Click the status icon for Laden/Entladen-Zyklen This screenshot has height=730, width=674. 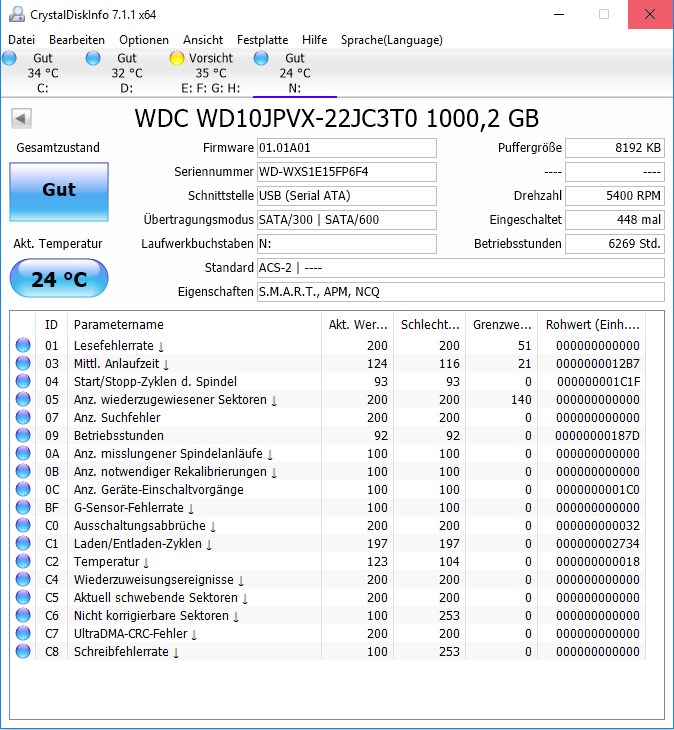23,543
